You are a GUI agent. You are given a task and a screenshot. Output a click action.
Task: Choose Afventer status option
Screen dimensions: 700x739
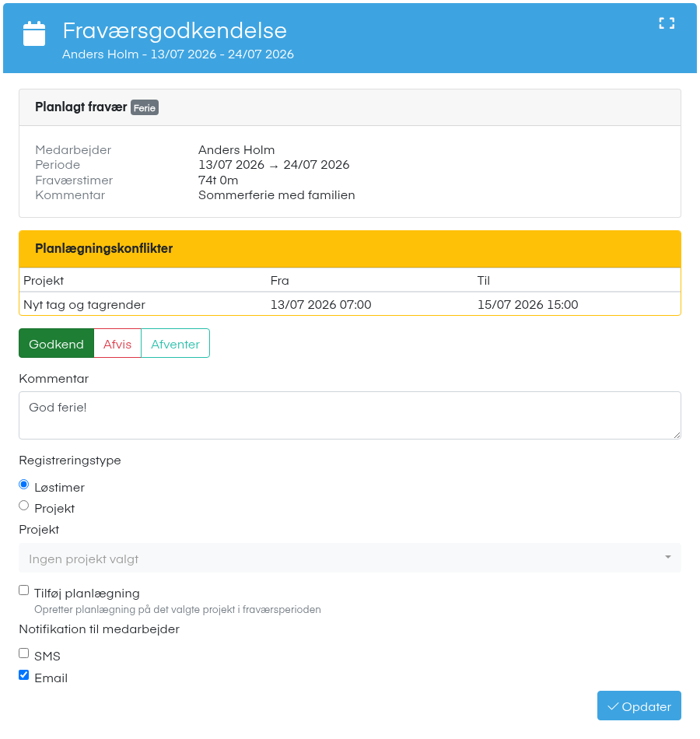(x=175, y=344)
